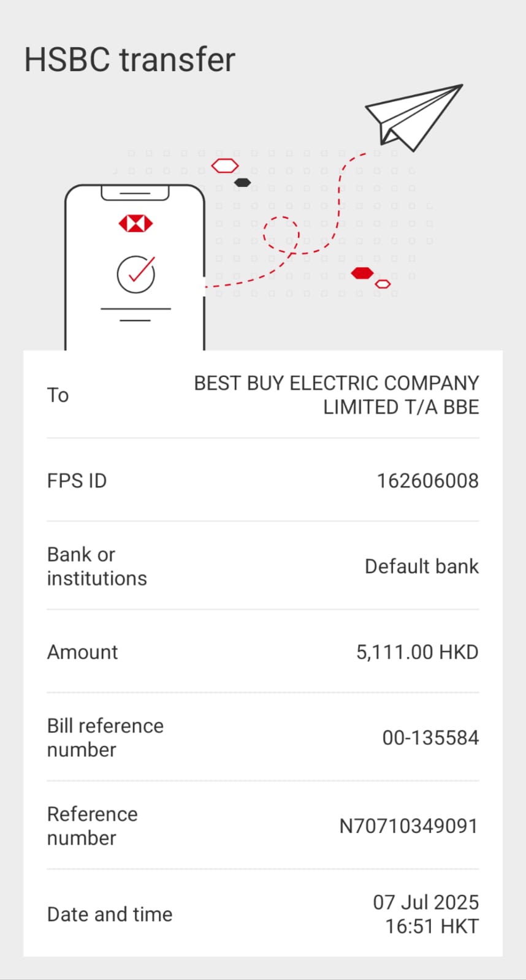Click the "Date and time" label
Viewport: 526px width, 980px height.
pyautogui.click(x=110, y=914)
